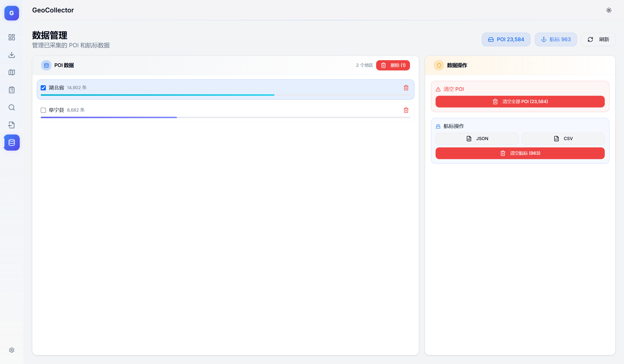Uncheck the 湖北省 checkbox

point(43,88)
